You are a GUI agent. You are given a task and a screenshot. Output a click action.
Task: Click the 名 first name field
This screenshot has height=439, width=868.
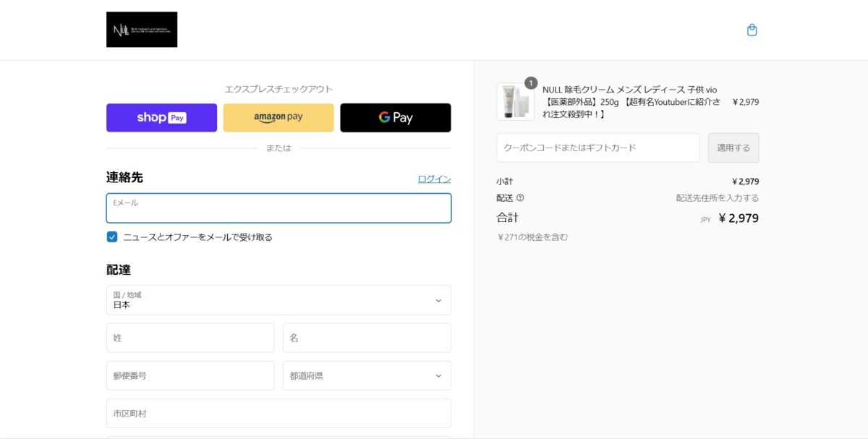(x=367, y=338)
